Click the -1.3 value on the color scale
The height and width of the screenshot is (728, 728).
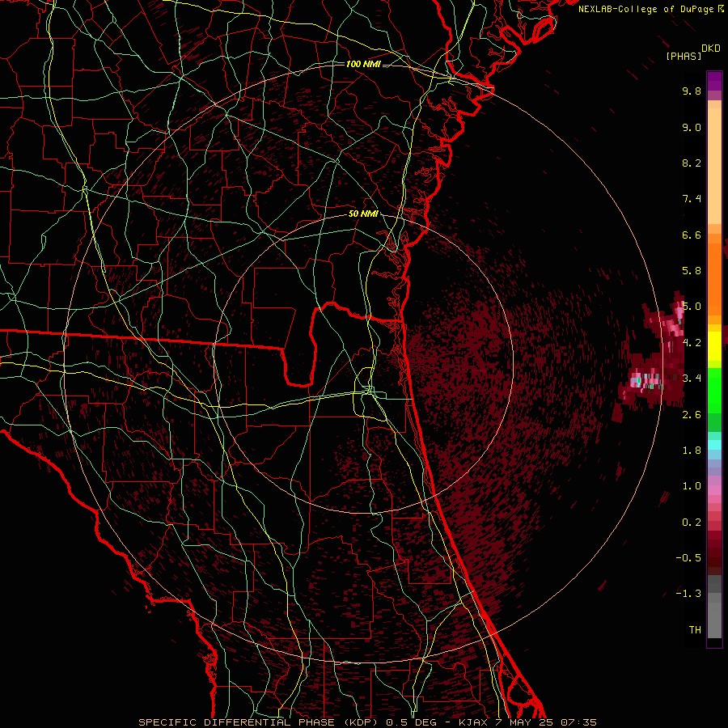(x=688, y=594)
